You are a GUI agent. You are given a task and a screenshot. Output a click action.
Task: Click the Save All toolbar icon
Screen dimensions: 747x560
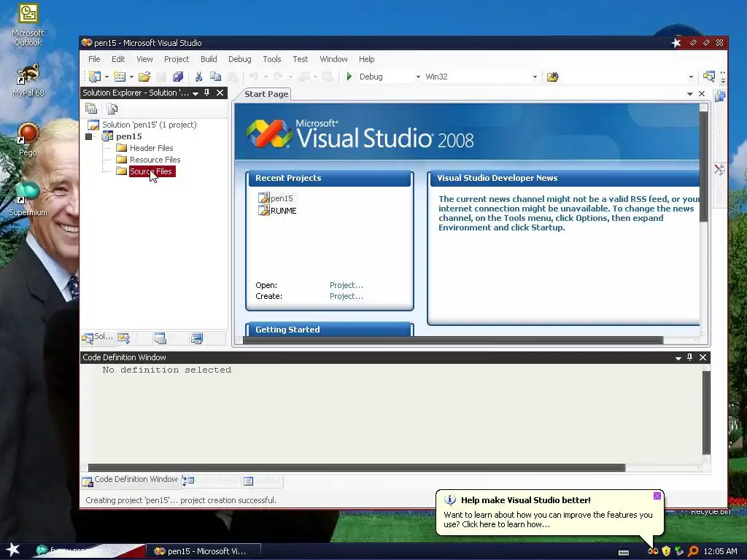(x=178, y=77)
